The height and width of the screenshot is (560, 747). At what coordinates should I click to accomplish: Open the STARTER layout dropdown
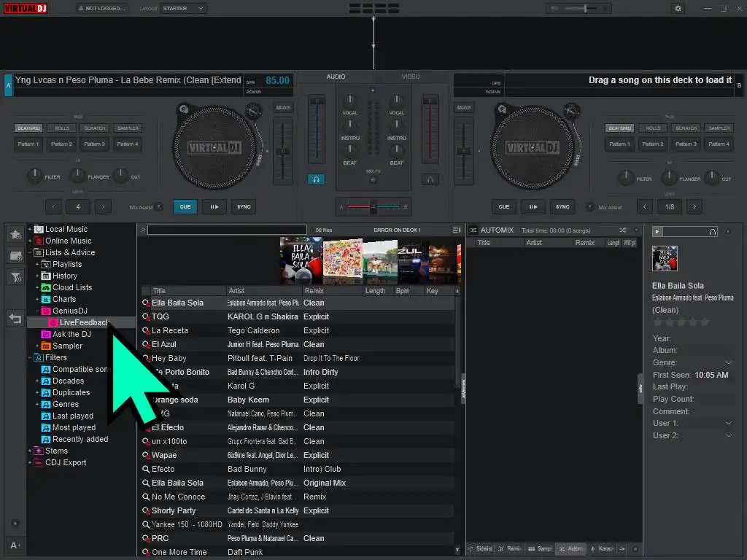click(x=183, y=8)
